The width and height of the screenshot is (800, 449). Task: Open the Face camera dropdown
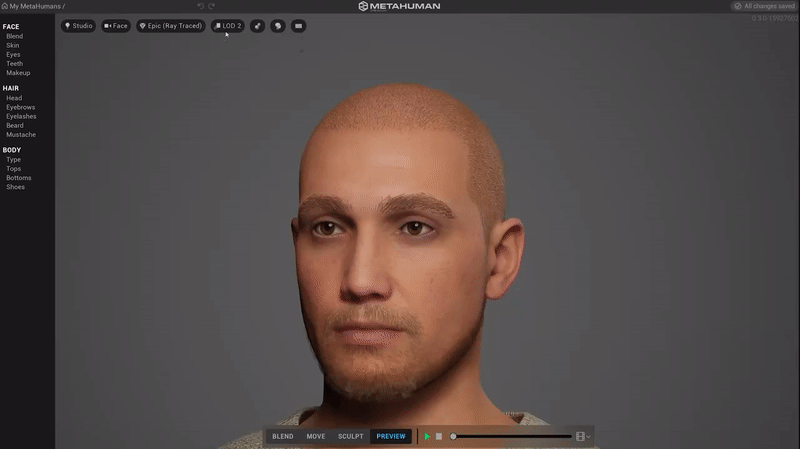[x=116, y=26]
